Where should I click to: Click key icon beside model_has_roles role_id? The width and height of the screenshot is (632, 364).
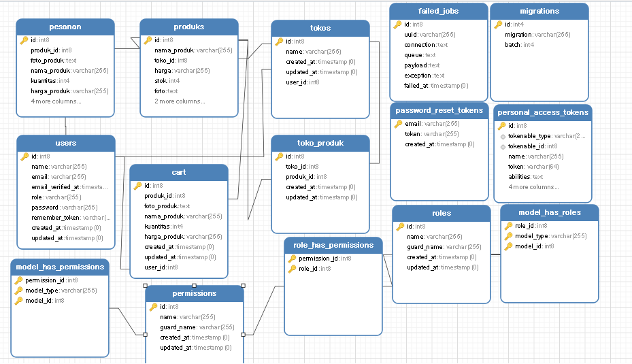tap(508, 226)
